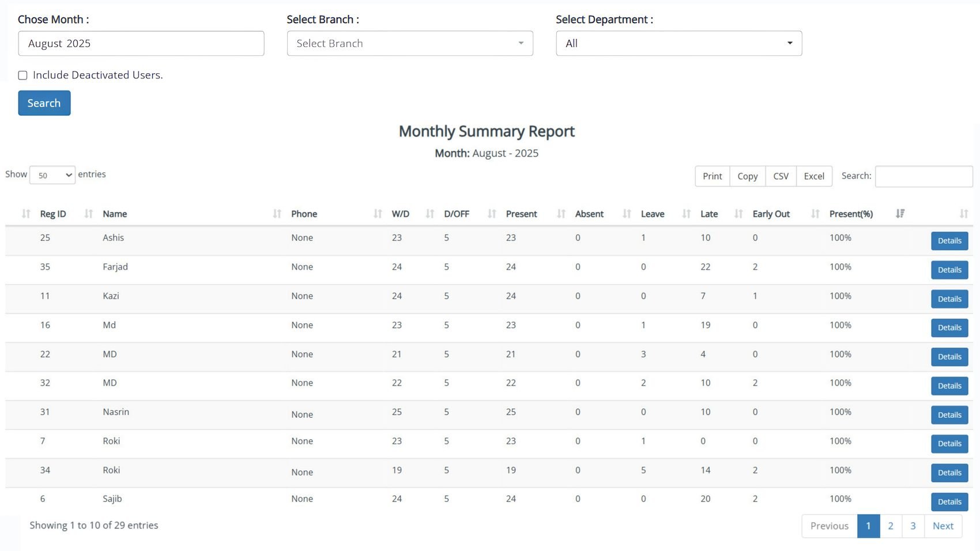
Task: Click Late value 22 in Farjad row
Action: tap(706, 267)
